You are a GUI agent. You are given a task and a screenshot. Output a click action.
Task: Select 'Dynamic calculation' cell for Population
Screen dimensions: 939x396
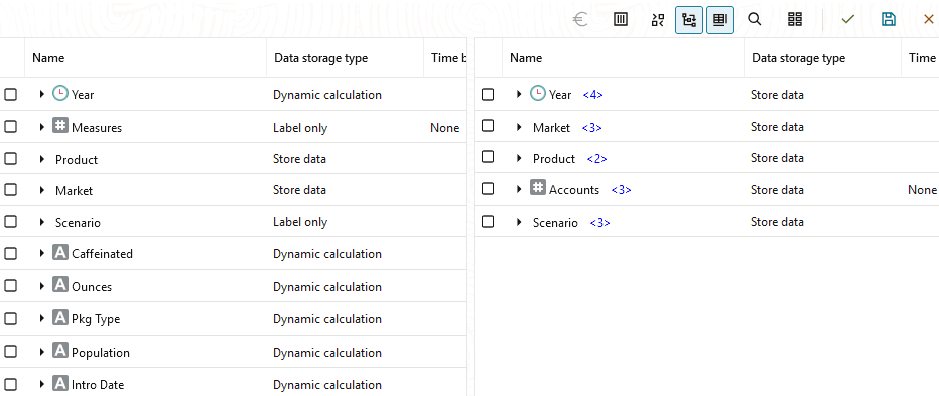(328, 352)
